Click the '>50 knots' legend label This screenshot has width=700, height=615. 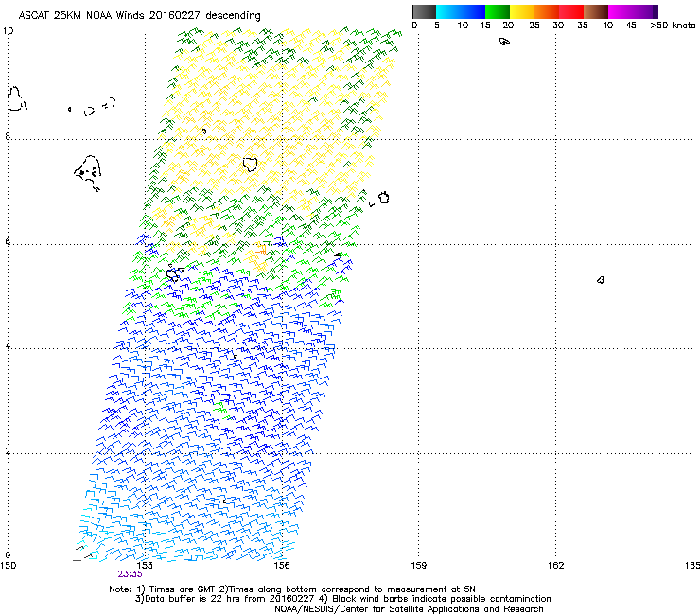pyautogui.click(x=673, y=26)
